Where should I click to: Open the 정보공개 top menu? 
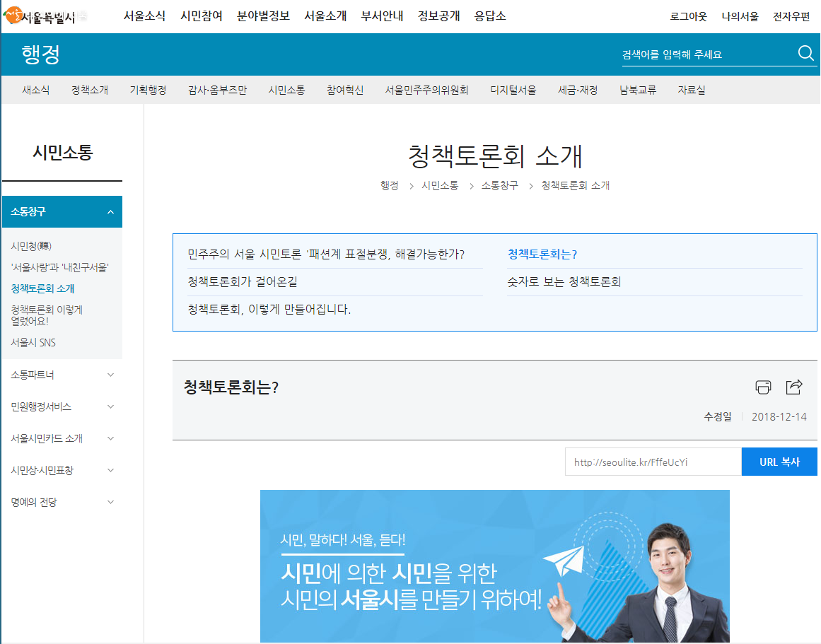[438, 16]
